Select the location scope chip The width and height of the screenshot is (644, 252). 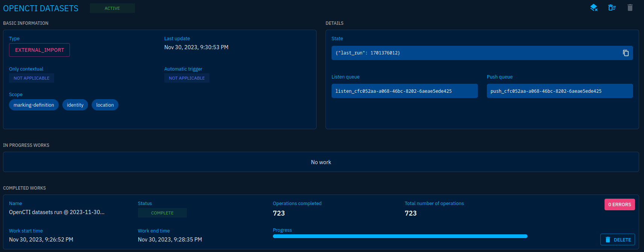[x=105, y=105]
